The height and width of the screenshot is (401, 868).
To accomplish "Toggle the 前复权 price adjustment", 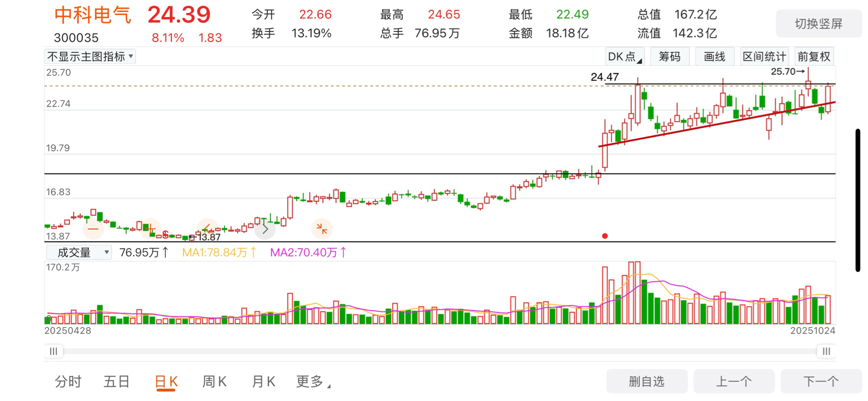I will [x=814, y=56].
